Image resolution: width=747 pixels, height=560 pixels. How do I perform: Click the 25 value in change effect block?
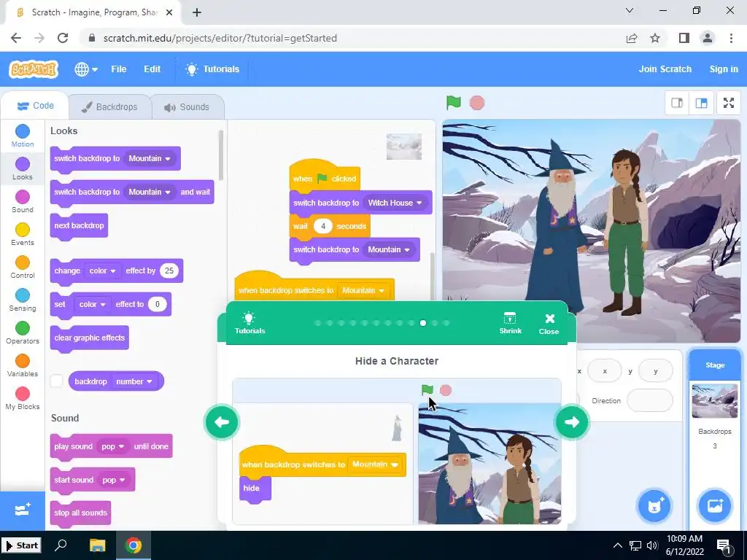169,271
